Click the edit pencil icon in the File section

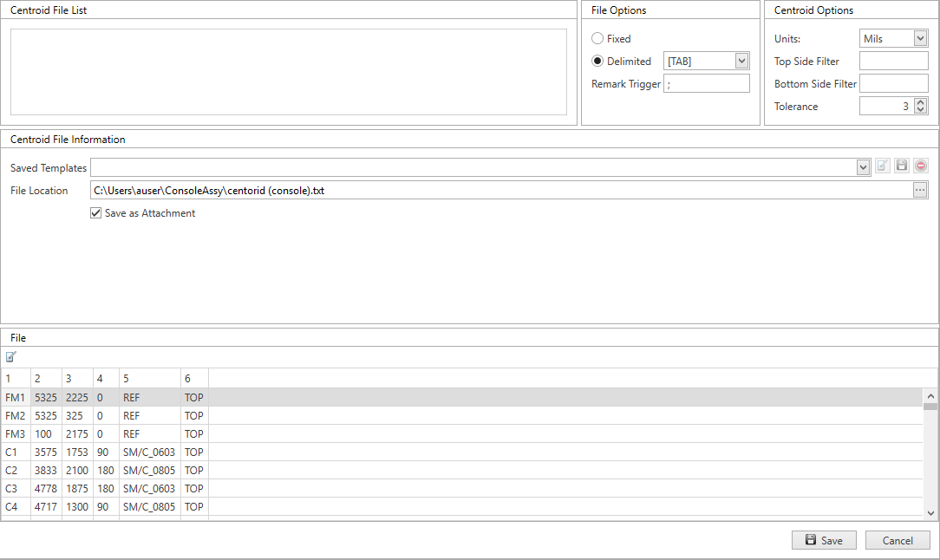[x=11, y=356]
